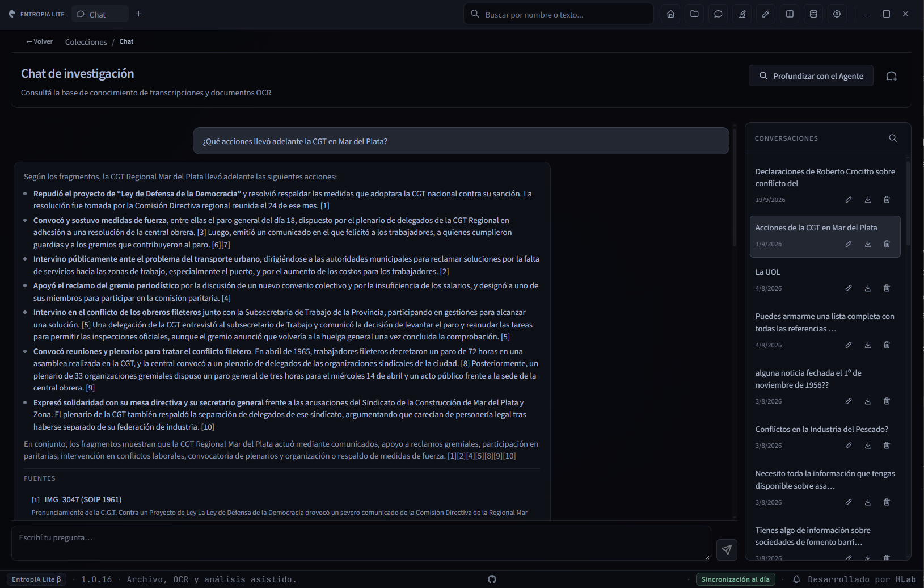This screenshot has width=924, height=588.
Task: Open the folder collections icon in toolbar
Action: click(x=694, y=14)
